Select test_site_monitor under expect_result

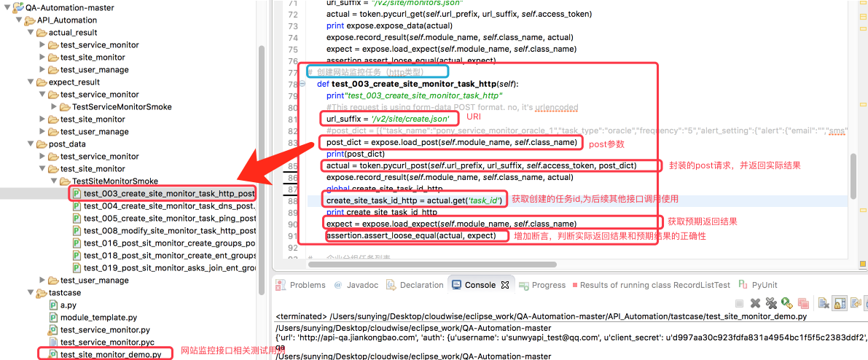tap(93, 119)
